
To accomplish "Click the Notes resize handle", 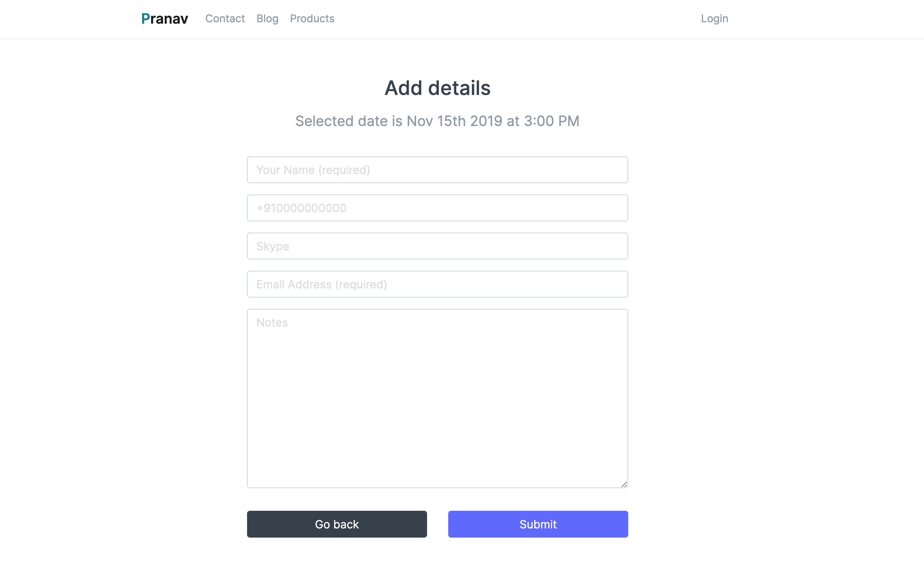I will tap(624, 484).
